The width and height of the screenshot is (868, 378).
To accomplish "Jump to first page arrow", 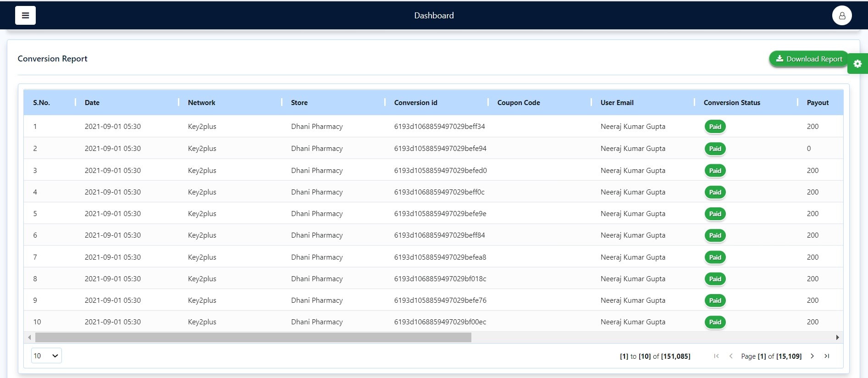I will point(716,356).
